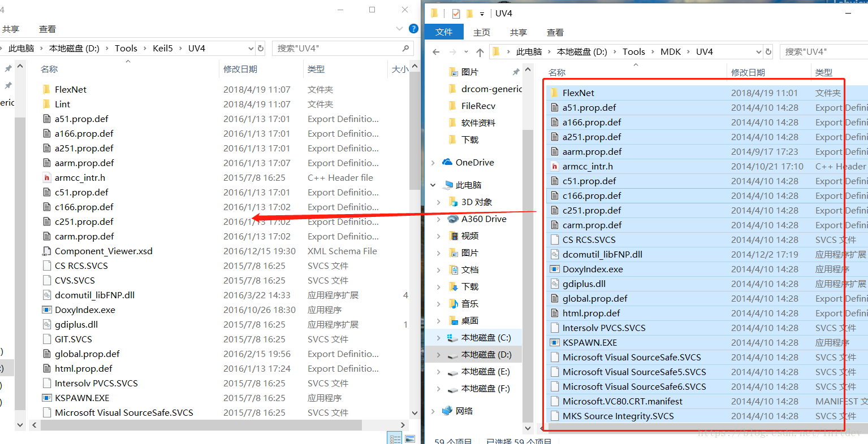Click the Component_Viewer.xsd file icon
This screenshot has width=868, height=444.
(47, 251)
